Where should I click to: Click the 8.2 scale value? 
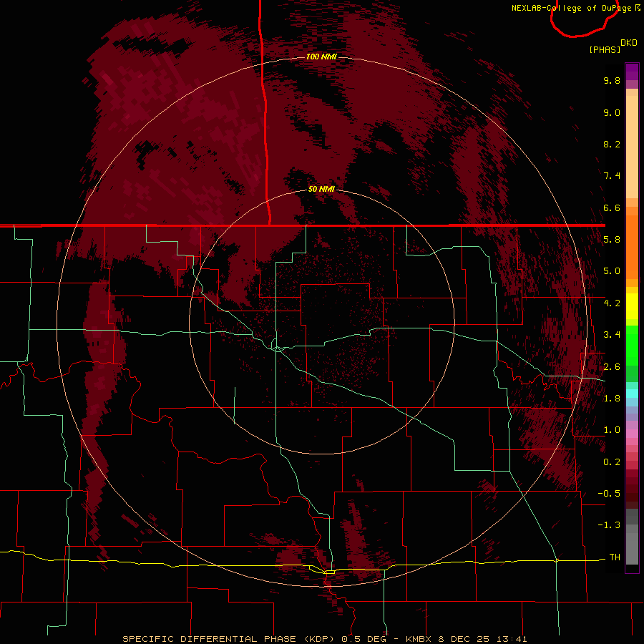[612, 144]
